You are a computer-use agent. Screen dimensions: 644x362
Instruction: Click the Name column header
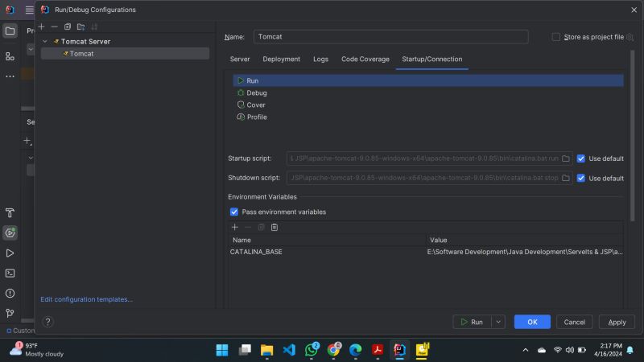(x=328, y=240)
